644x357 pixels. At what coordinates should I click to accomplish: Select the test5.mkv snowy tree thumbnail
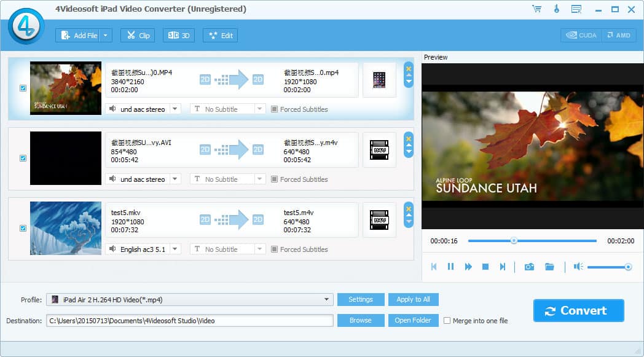[66, 228]
